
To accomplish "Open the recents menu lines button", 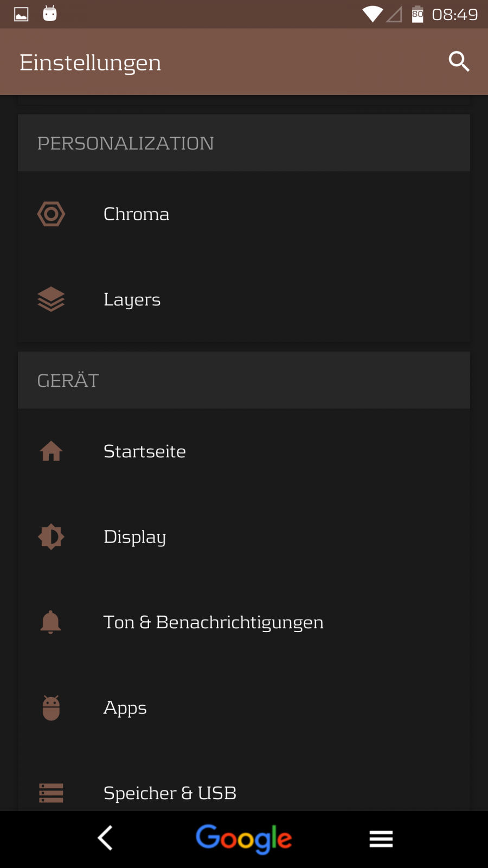I will click(381, 839).
